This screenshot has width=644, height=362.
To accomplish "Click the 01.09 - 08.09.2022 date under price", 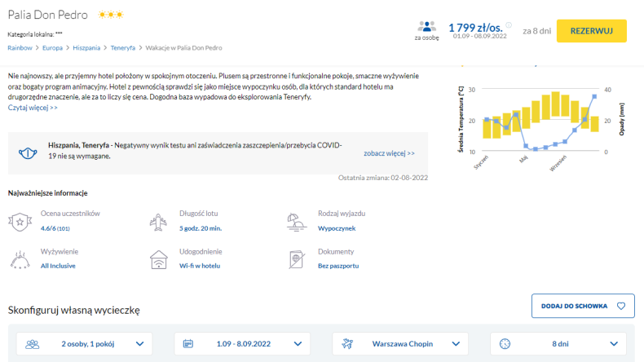I will click(x=479, y=36).
